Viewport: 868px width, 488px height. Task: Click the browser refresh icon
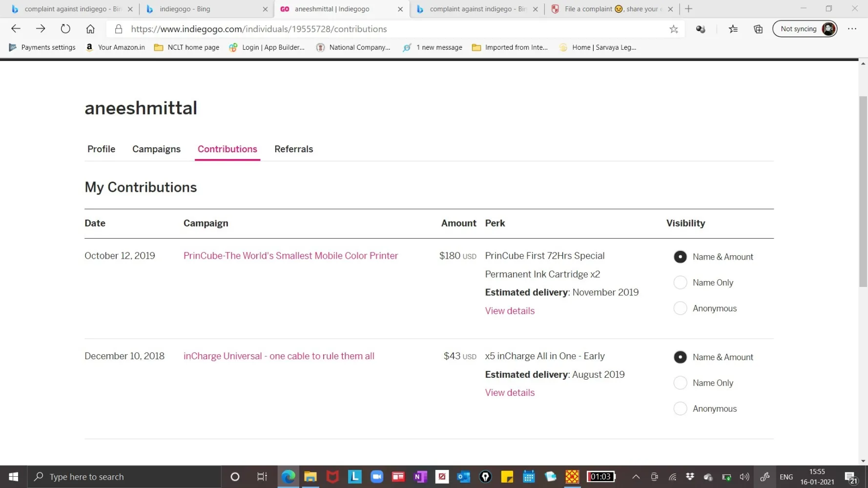click(x=65, y=29)
